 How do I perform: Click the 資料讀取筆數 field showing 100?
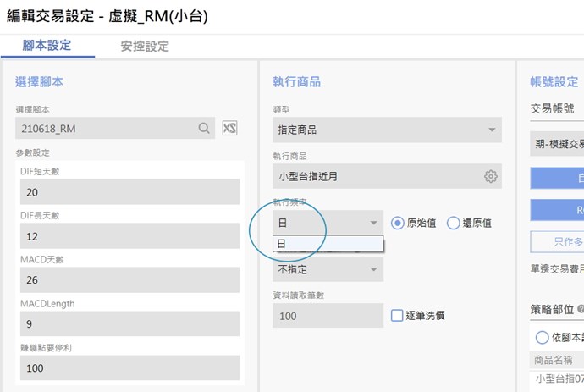tap(328, 316)
